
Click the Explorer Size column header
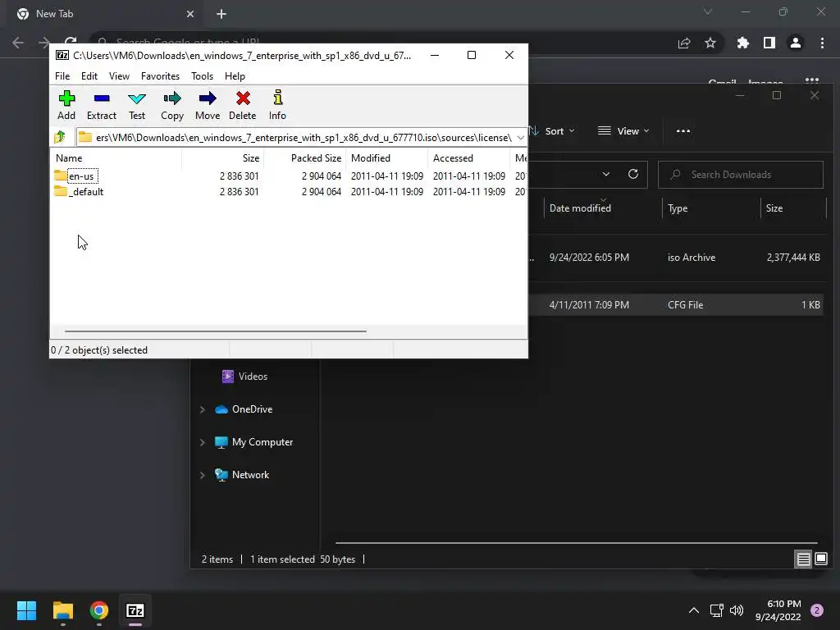click(793, 208)
